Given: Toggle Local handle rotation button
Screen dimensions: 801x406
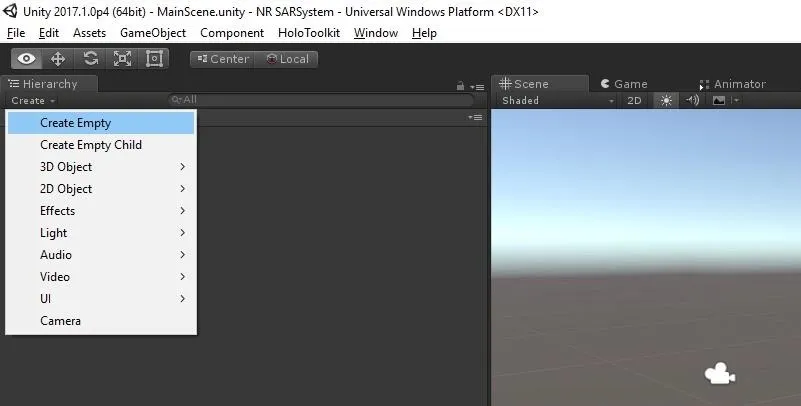Looking at the screenshot, I should [x=287, y=59].
